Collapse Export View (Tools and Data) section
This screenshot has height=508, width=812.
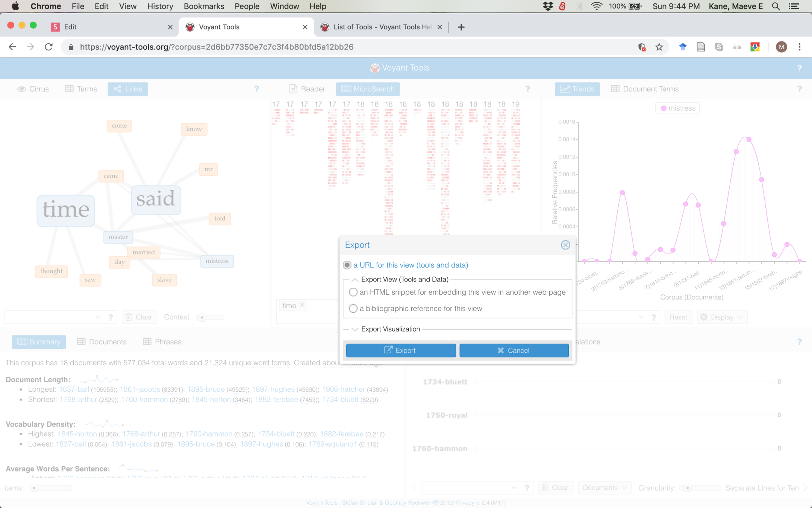(354, 280)
